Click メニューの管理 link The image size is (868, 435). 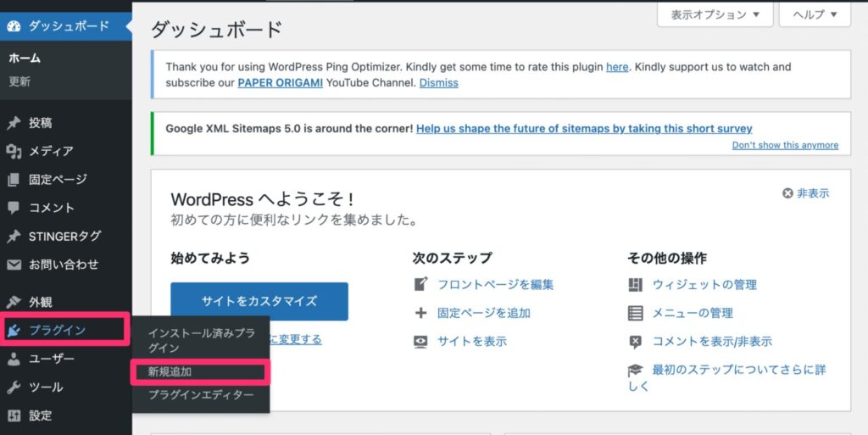click(x=693, y=313)
